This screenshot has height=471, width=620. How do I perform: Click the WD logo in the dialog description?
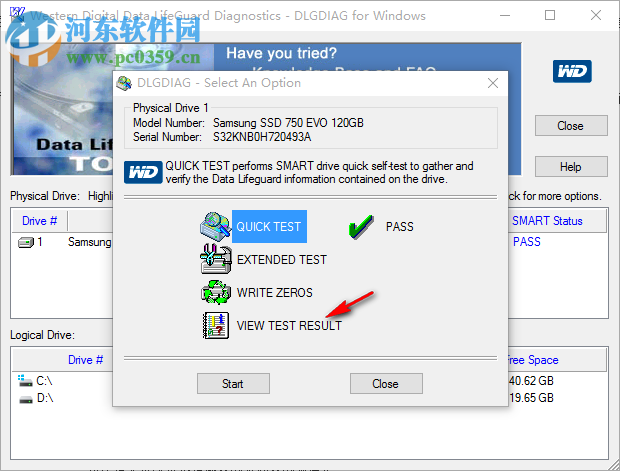tap(143, 172)
